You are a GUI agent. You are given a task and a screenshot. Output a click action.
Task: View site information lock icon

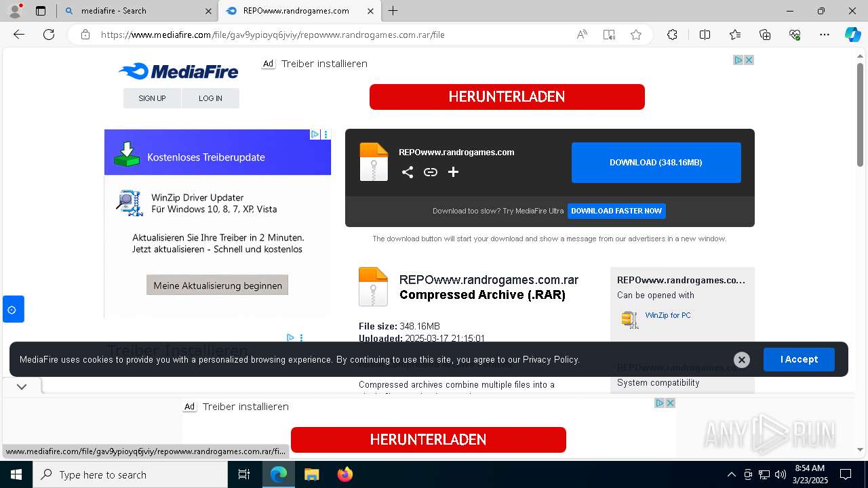tap(85, 35)
